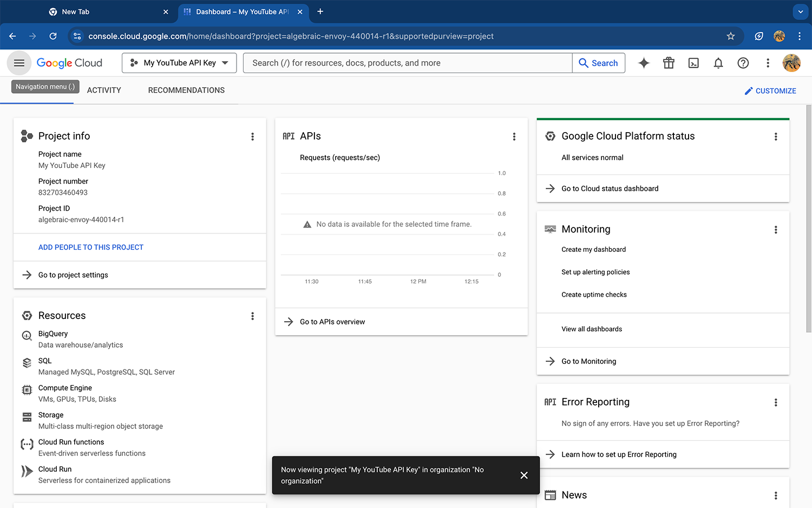812x508 pixels.
Task: Go back in browser history
Action: 12,36
